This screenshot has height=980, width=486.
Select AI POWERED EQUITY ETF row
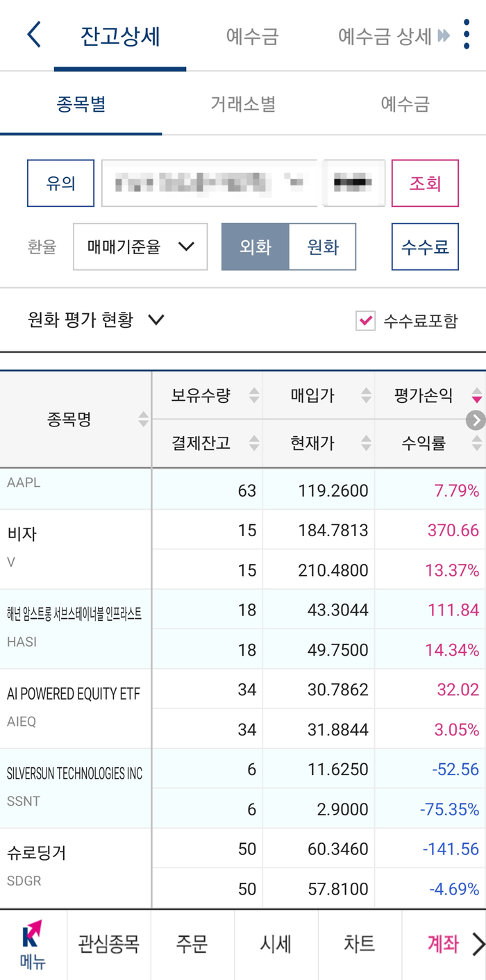pyautogui.click(x=243, y=709)
